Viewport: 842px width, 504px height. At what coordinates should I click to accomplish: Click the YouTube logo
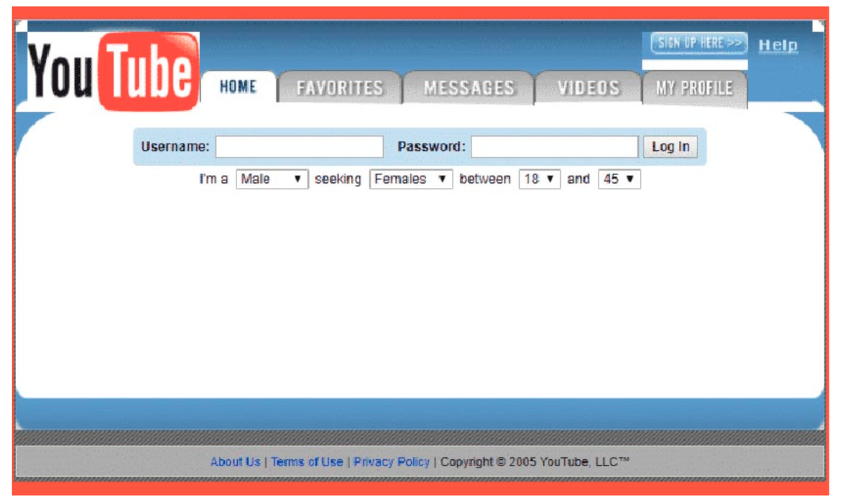click(x=114, y=71)
